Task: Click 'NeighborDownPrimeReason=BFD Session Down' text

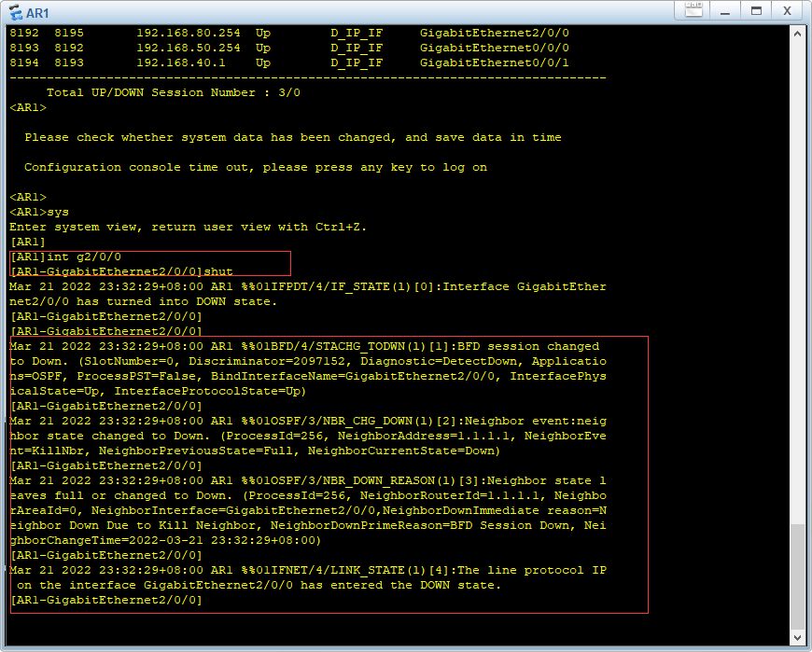Action: [x=420, y=525]
